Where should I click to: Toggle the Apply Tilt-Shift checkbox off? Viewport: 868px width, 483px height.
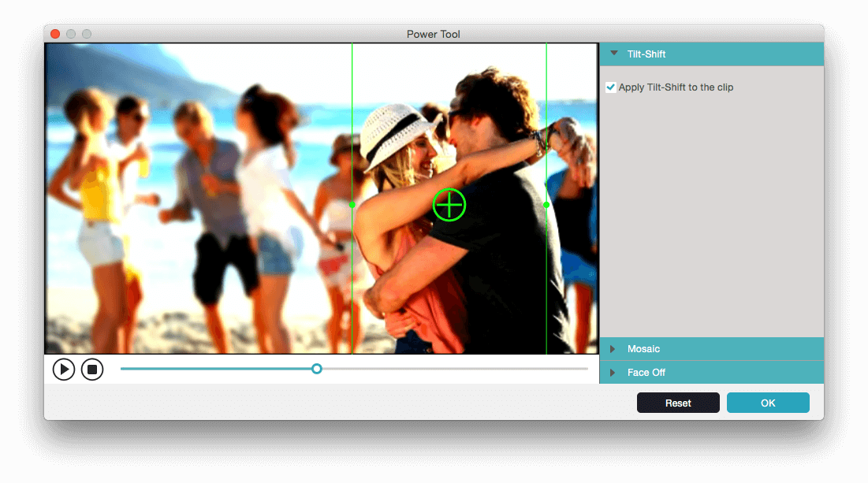[x=611, y=87]
